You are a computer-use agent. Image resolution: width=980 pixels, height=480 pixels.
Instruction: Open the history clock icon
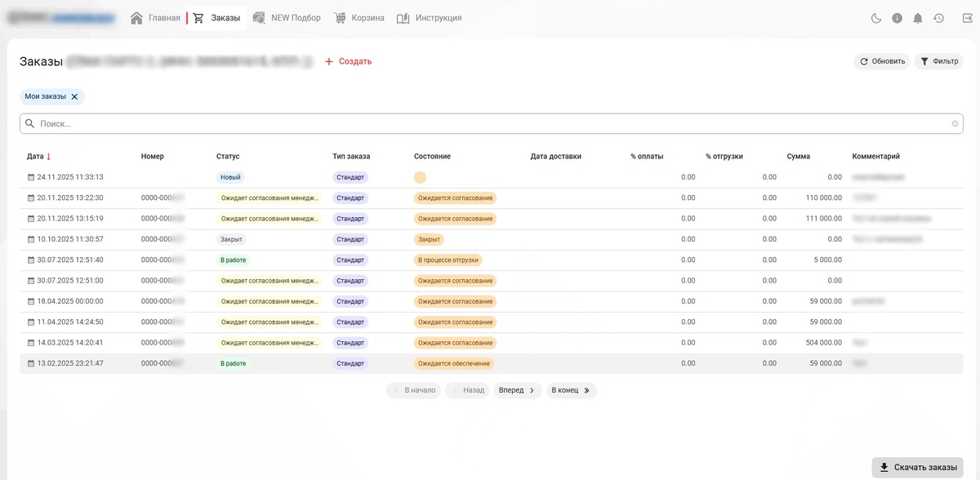point(939,18)
